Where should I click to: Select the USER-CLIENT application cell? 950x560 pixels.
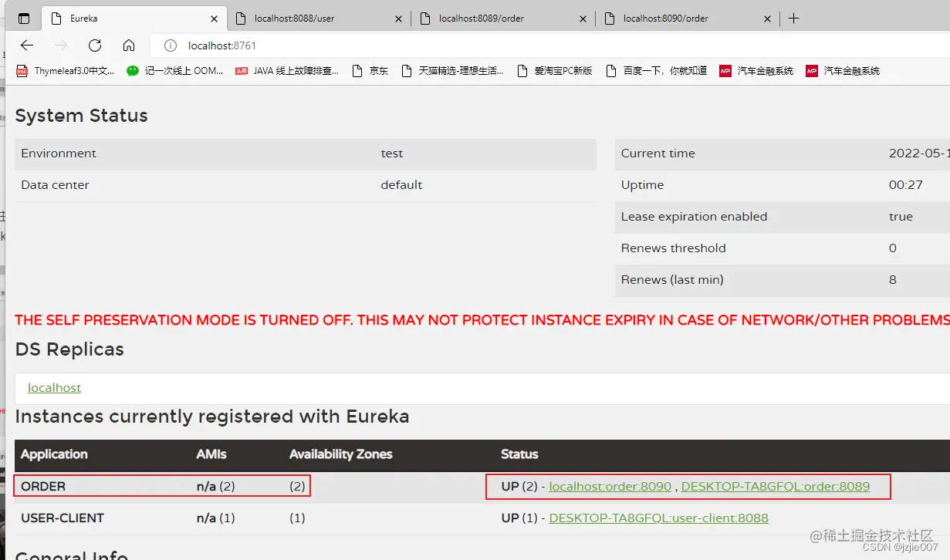pyautogui.click(x=63, y=518)
